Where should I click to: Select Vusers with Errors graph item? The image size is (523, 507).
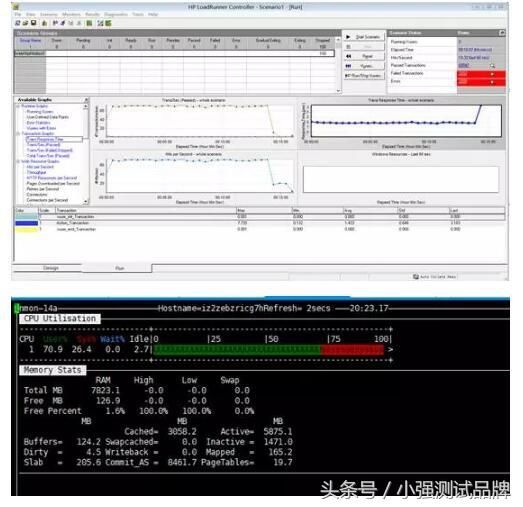click(41, 128)
